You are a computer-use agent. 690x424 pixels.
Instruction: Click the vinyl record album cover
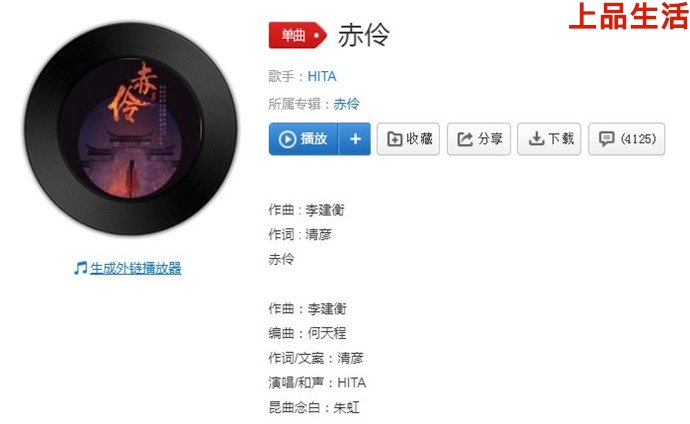coord(131,128)
